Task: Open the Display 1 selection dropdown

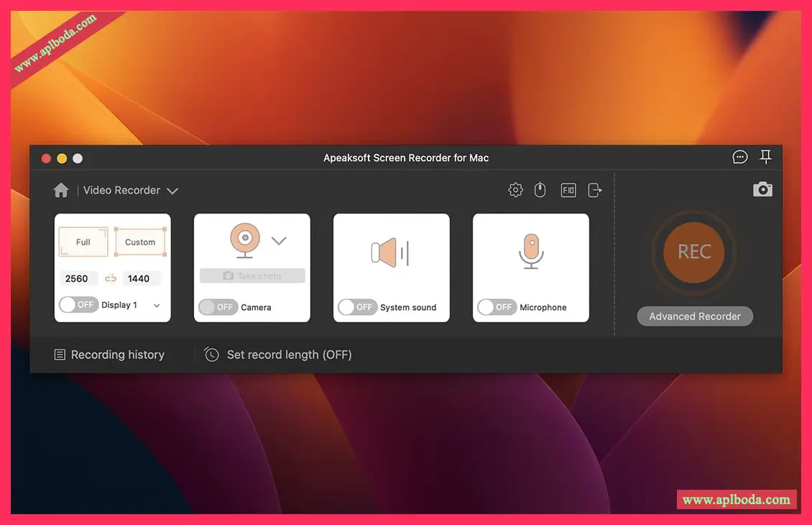Action: 157,305
